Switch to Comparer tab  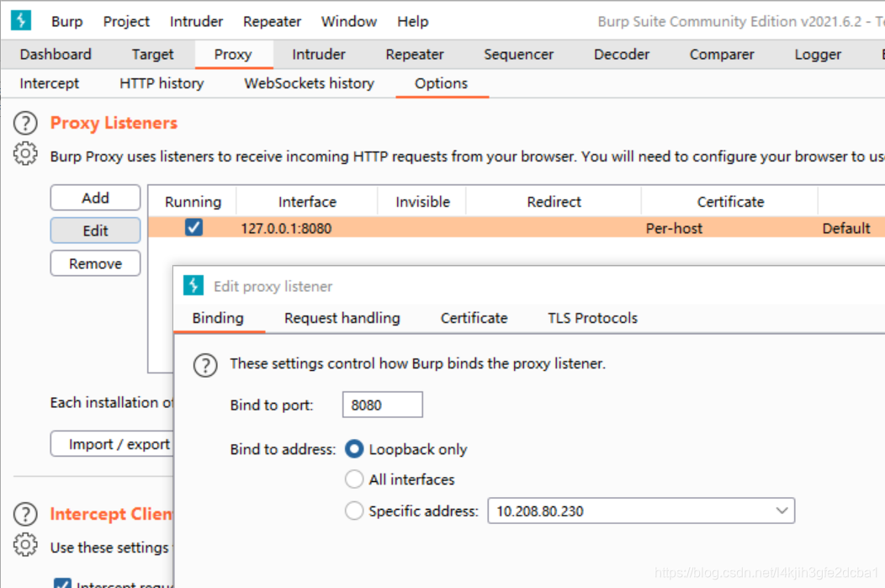[721, 54]
